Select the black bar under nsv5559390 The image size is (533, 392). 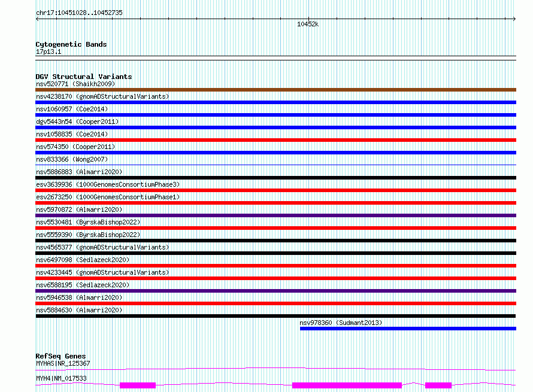(275, 241)
